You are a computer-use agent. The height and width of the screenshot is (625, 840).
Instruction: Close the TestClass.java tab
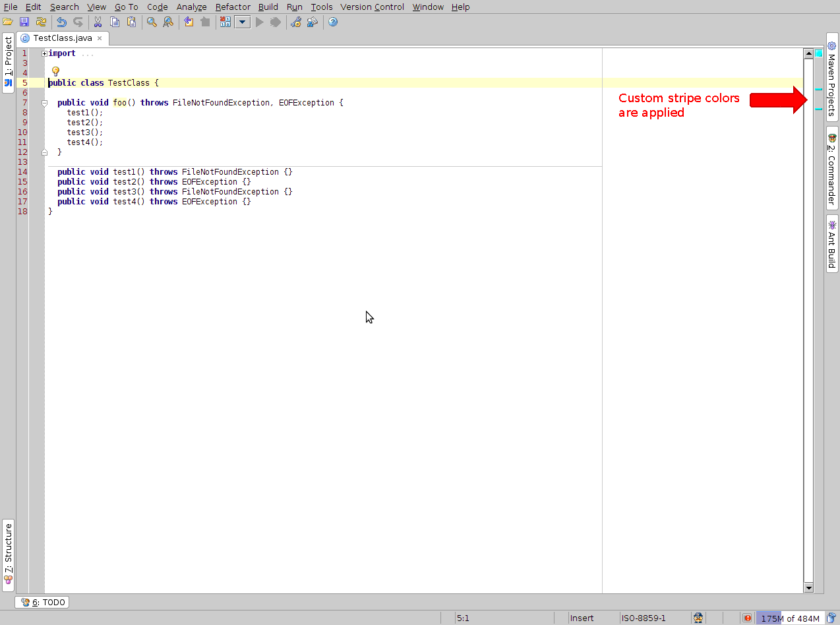[100, 38]
